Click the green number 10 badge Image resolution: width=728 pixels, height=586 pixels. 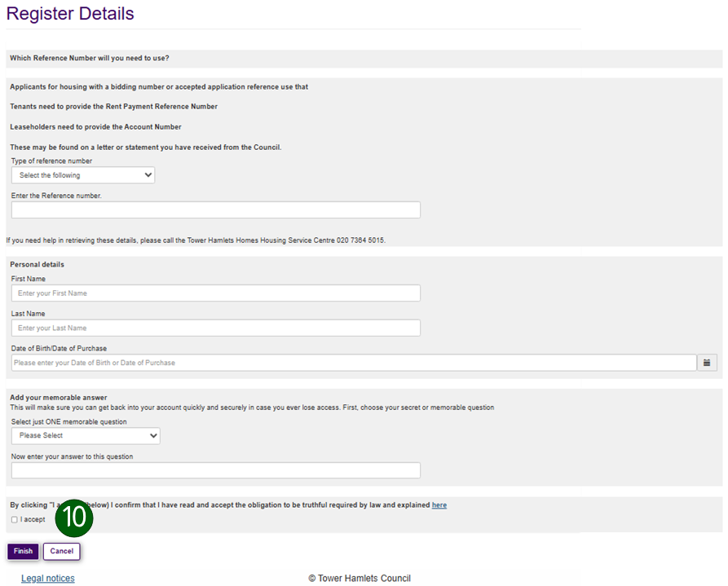coord(74,518)
